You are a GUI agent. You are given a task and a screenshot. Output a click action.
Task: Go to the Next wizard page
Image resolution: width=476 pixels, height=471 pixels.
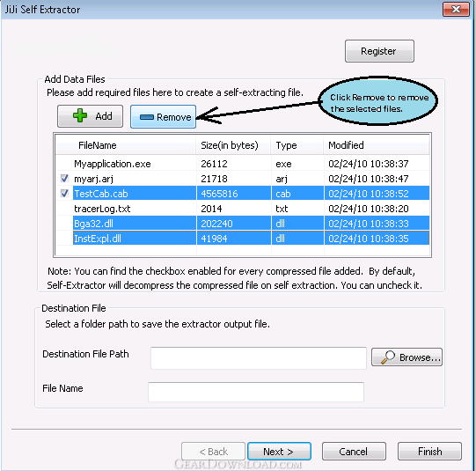click(x=279, y=452)
